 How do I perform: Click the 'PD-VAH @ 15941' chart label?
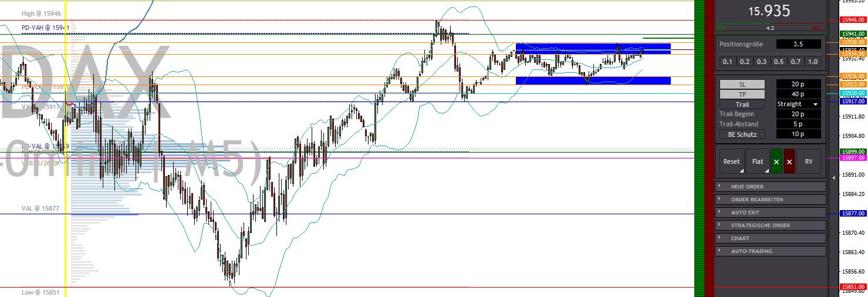(46, 28)
